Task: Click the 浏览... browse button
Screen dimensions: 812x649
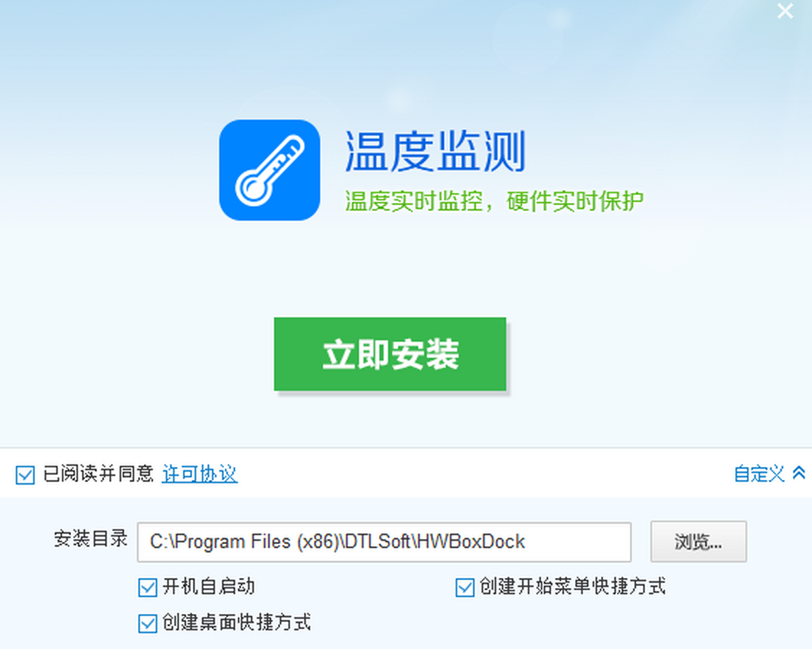Action: [x=698, y=541]
